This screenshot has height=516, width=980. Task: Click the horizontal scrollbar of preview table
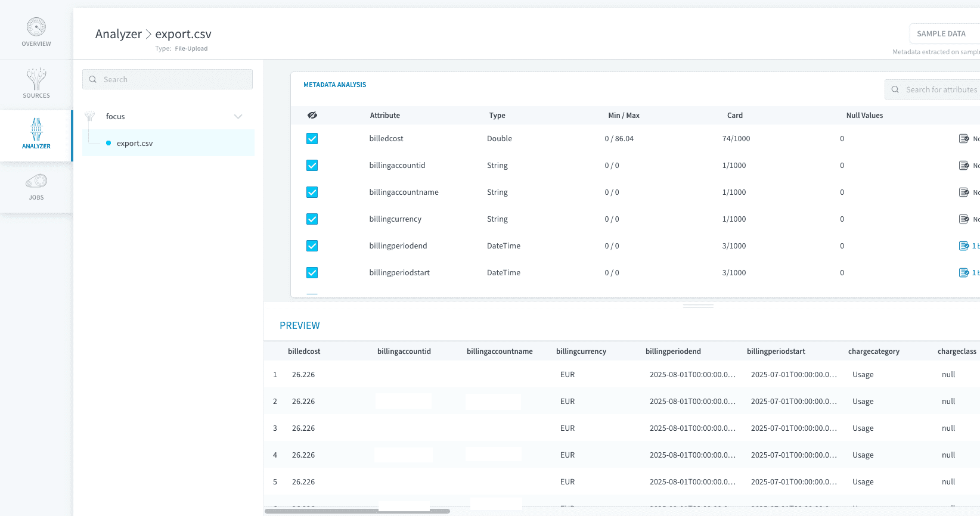coord(357,511)
